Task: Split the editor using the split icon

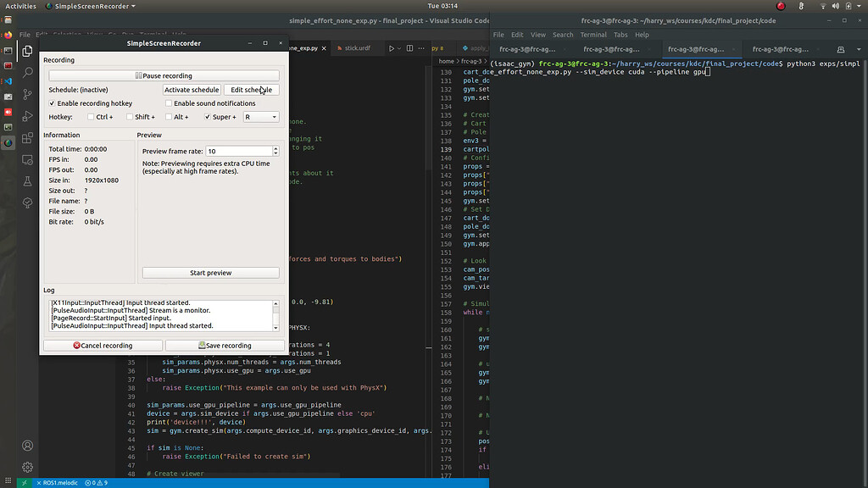Action: (x=409, y=48)
